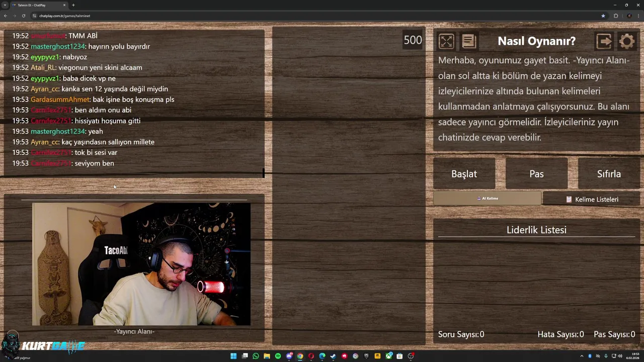Click masterghost1234's 'hayırın yolu bayırdır' message

click(x=81, y=46)
